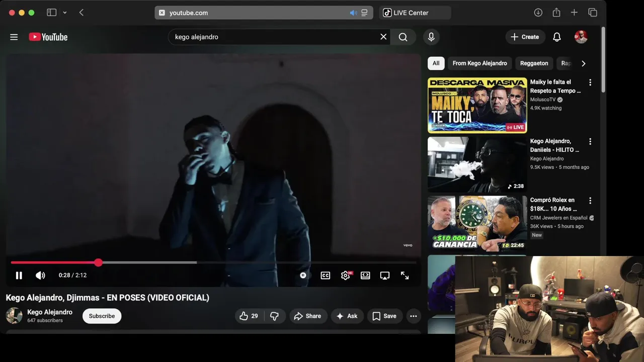This screenshot has height=362, width=644.
Task: Click the page vertical scrollbar
Action: point(603,59)
